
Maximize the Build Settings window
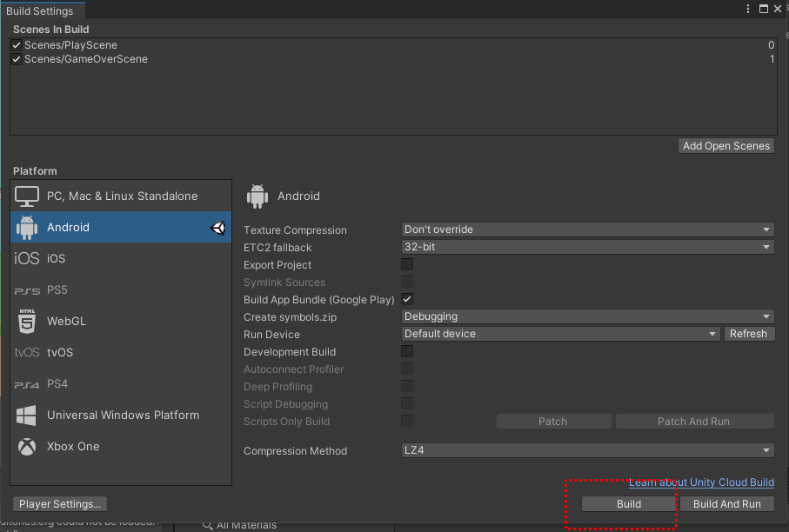(x=763, y=9)
